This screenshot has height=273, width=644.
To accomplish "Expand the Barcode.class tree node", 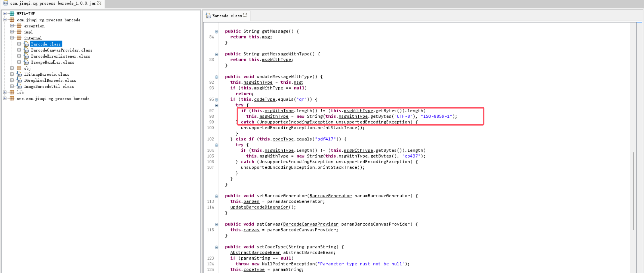I will point(19,44).
